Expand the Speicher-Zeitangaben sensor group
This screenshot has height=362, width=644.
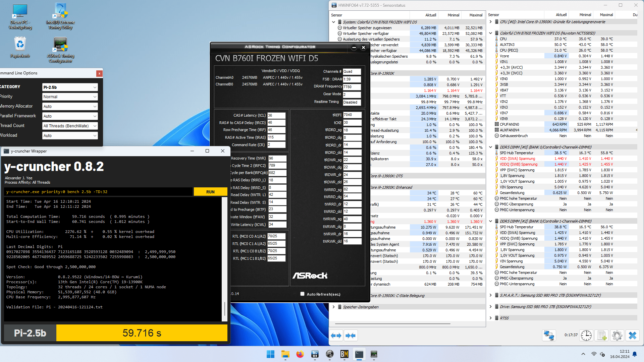pos(333,307)
